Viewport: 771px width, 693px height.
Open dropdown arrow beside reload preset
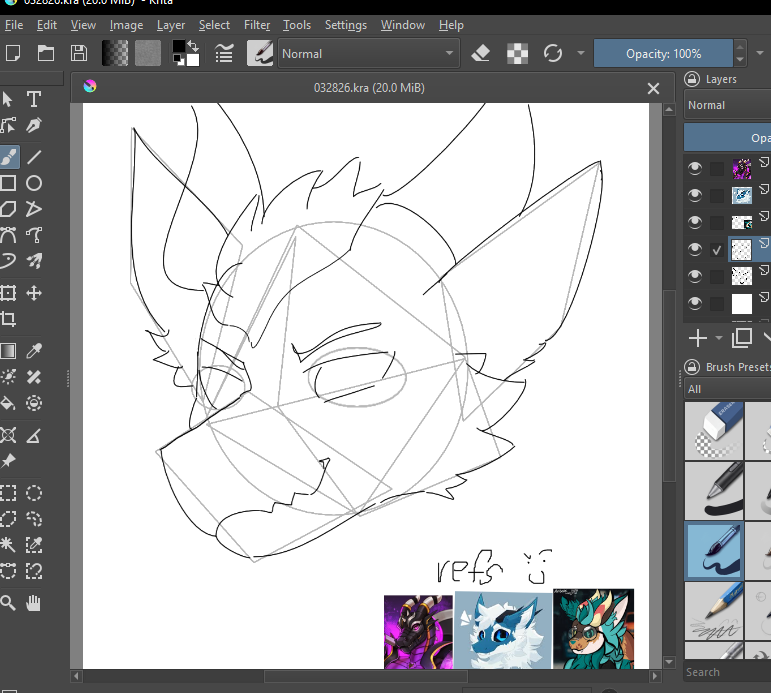[581, 53]
